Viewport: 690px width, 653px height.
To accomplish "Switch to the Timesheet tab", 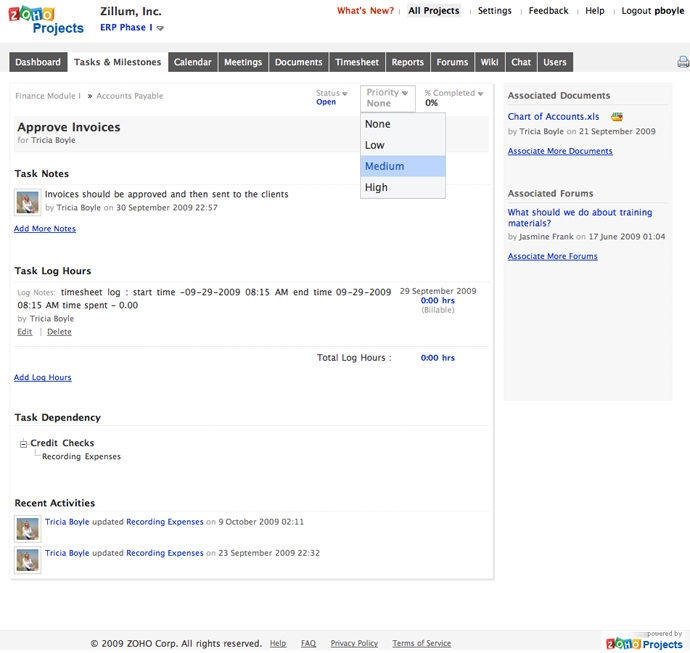I will [357, 62].
